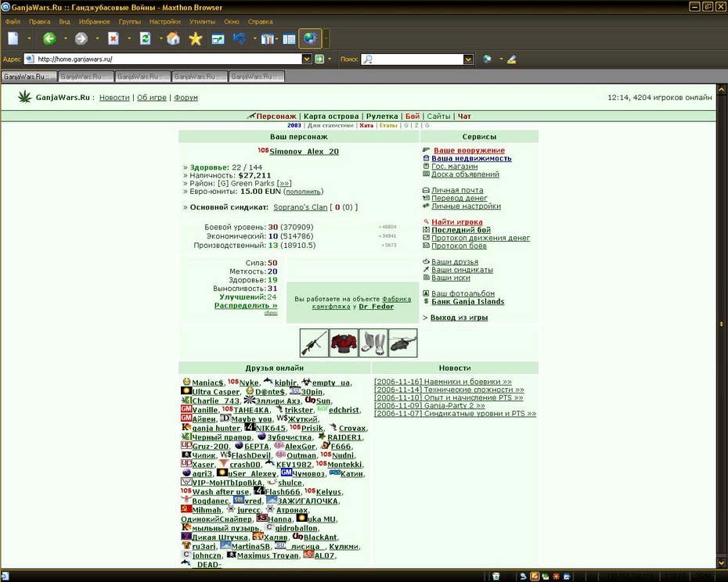Click the Рулетка navigation link

pos(382,116)
